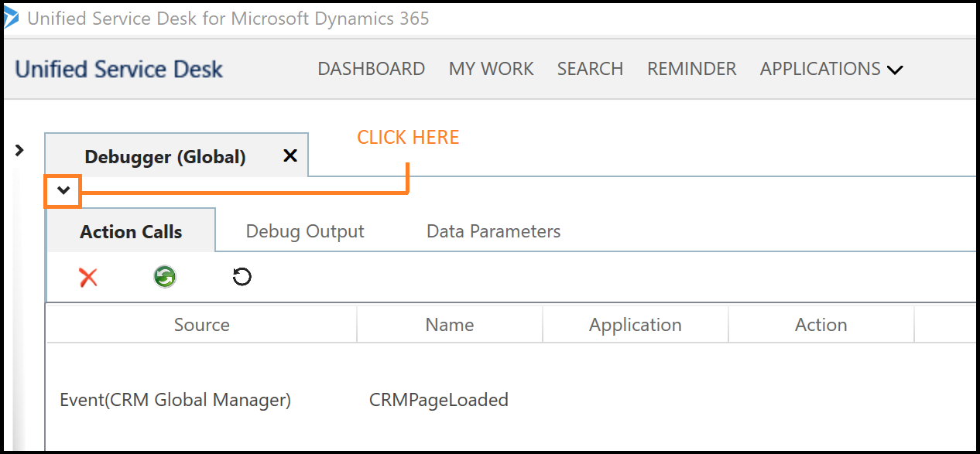Viewport: 980px width, 454px height.
Task: Close the Debugger (Global) tab
Action: (x=290, y=155)
